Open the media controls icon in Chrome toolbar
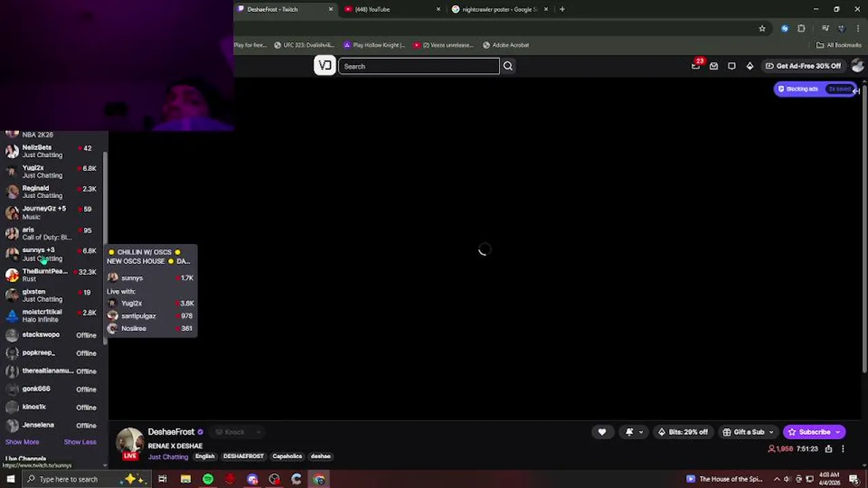This screenshot has height=488, width=868. point(825,28)
